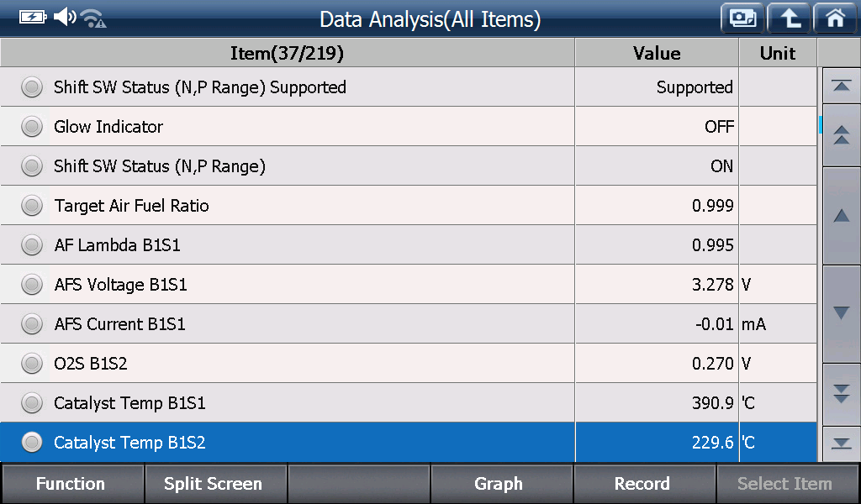This screenshot has width=861, height=504.
Task: Select the Target Air Fuel Ratio radio button
Action: pyautogui.click(x=32, y=206)
